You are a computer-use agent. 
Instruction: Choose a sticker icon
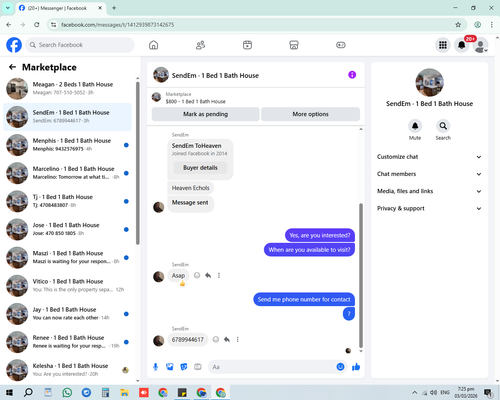[x=184, y=367]
